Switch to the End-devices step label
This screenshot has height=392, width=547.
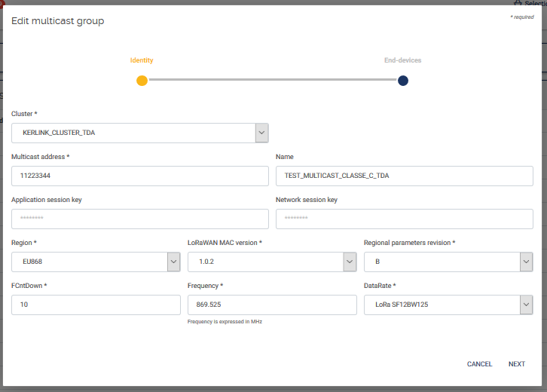pos(403,60)
